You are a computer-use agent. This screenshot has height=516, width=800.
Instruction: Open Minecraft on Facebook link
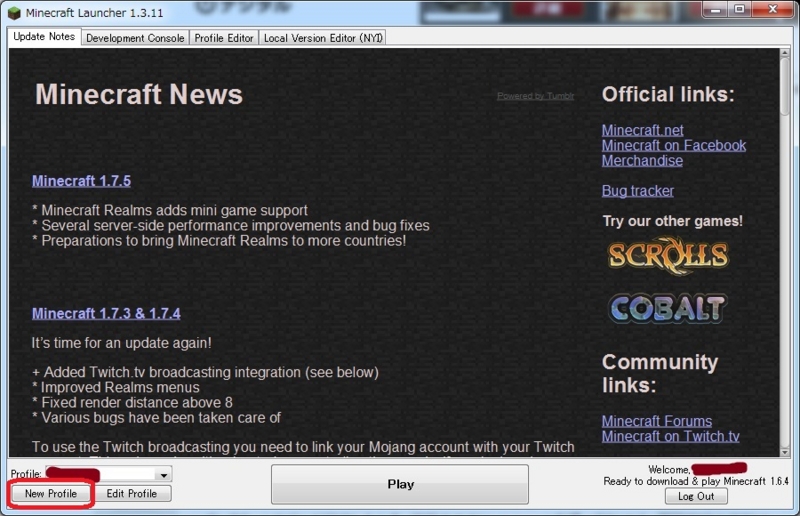coord(673,145)
